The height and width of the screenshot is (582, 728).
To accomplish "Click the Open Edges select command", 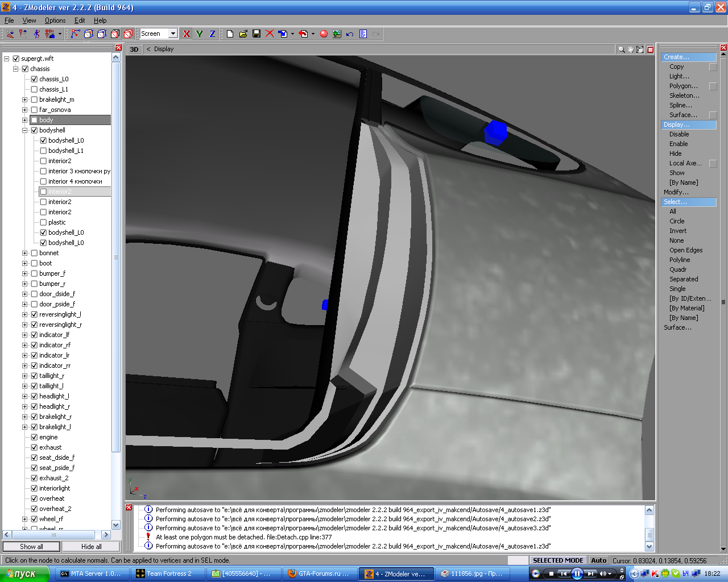I will (686, 250).
